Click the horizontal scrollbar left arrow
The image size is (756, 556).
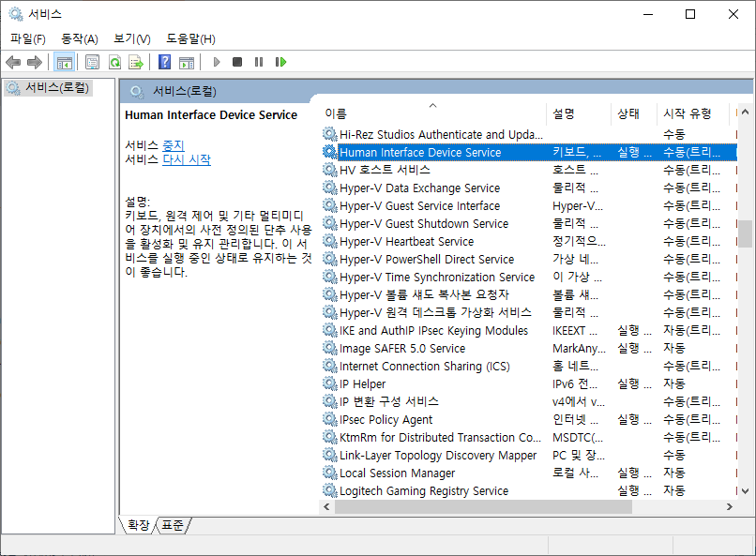click(327, 507)
